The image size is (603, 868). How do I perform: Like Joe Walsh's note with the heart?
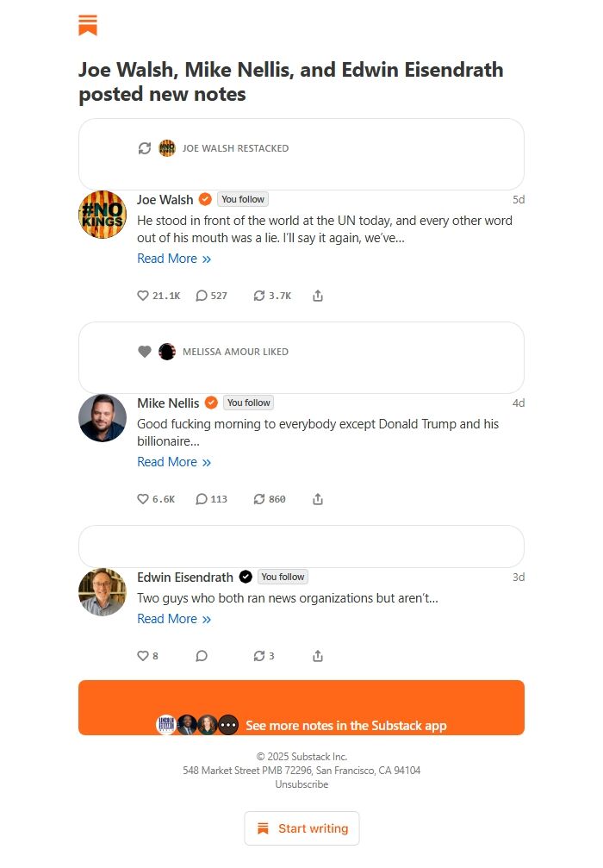[x=142, y=295]
